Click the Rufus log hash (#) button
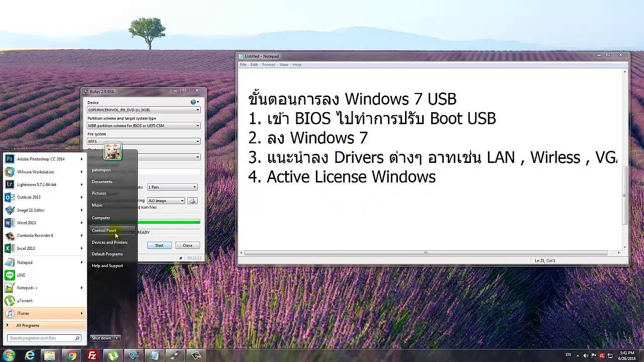The image size is (644, 362). coord(181,258)
